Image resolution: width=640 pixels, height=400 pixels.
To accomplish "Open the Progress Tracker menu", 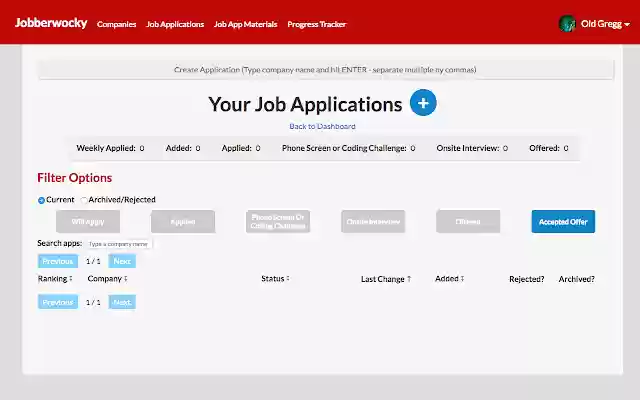I will (x=317, y=24).
